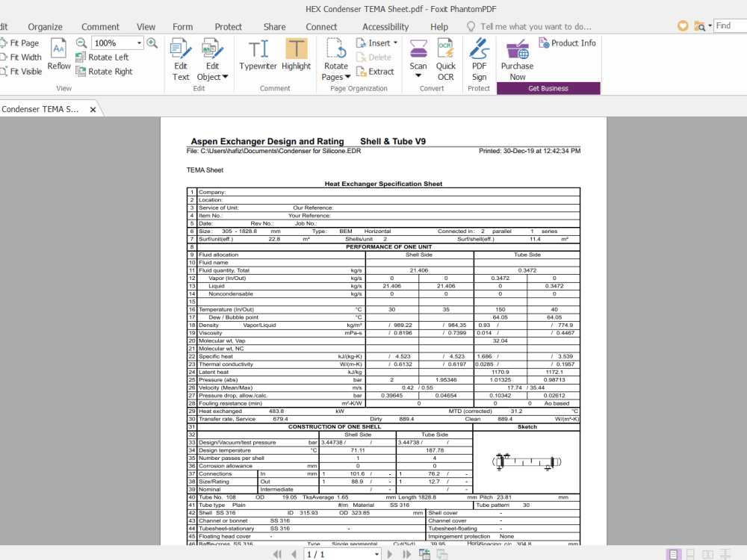This screenshot has height=560, width=747.
Task: Click the folder search icon
Action: tap(699, 26)
